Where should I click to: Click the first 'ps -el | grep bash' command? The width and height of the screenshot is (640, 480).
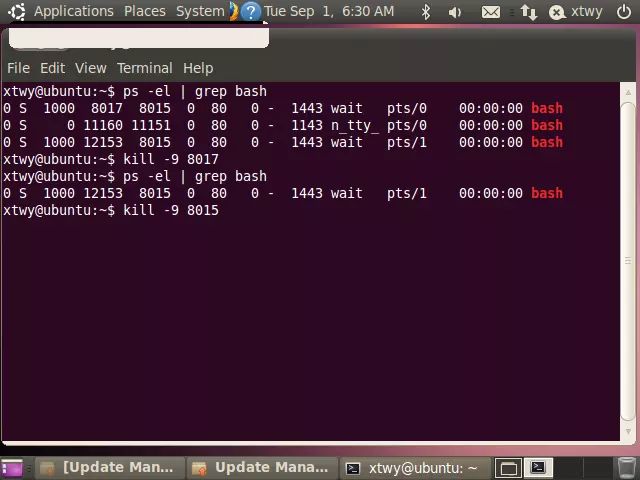coord(195,91)
